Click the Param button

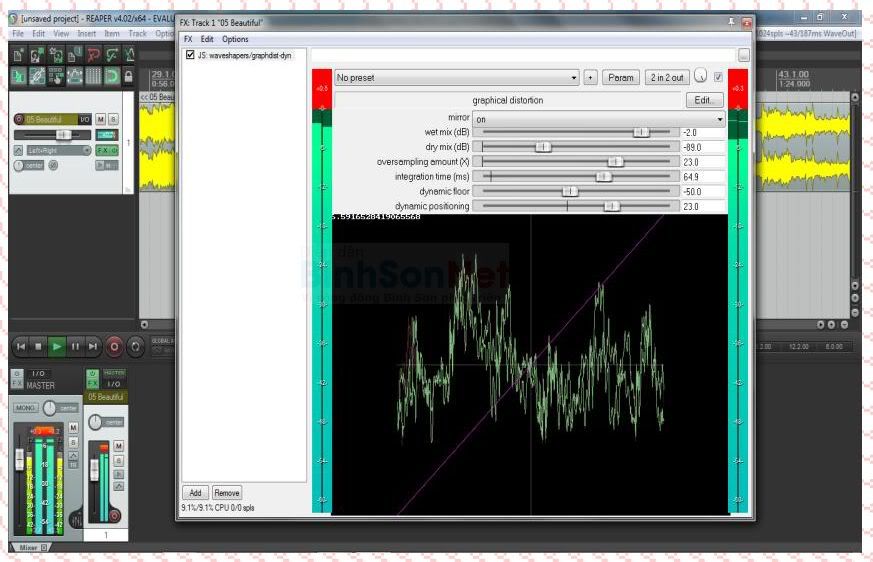point(620,77)
